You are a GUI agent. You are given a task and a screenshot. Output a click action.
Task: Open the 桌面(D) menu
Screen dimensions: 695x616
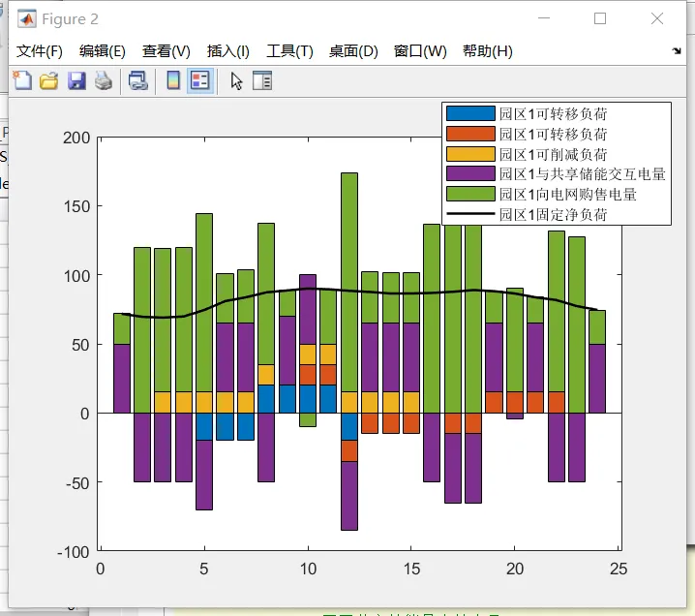click(353, 51)
